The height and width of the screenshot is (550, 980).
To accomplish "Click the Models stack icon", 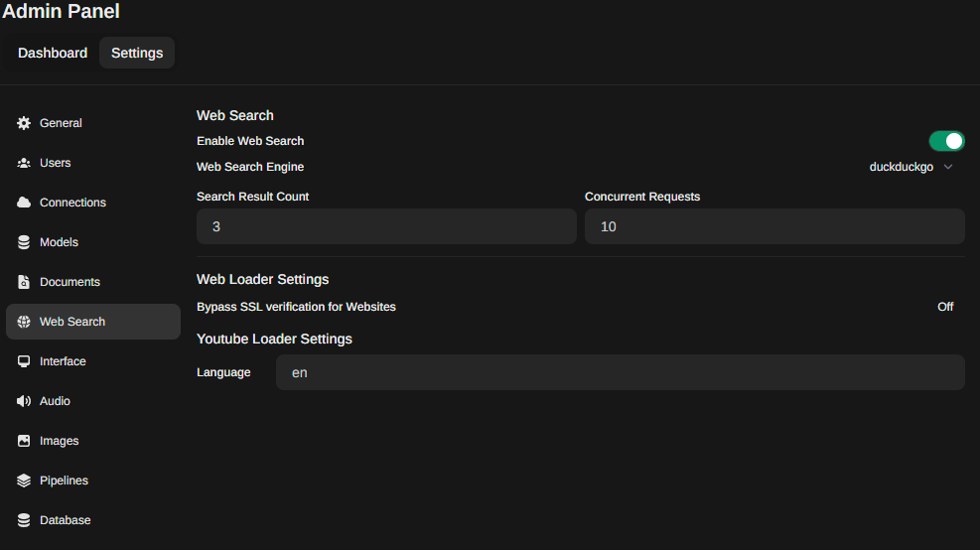I will 24,242.
